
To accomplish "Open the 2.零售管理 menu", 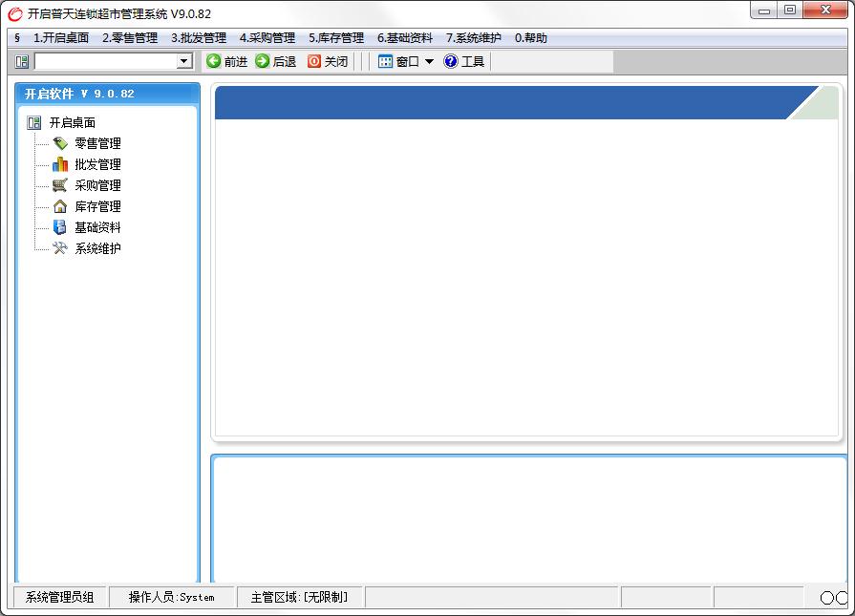I will pyautogui.click(x=130, y=37).
